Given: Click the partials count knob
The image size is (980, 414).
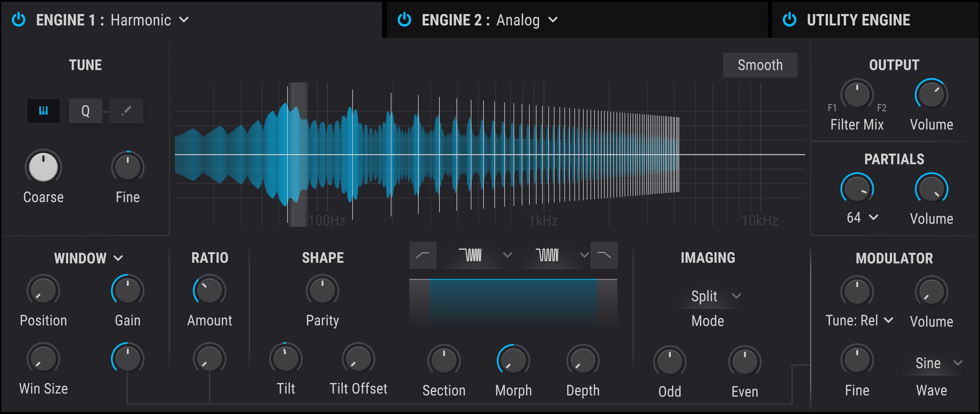Looking at the screenshot, I should pyautogui.click(x=857, y=188).
